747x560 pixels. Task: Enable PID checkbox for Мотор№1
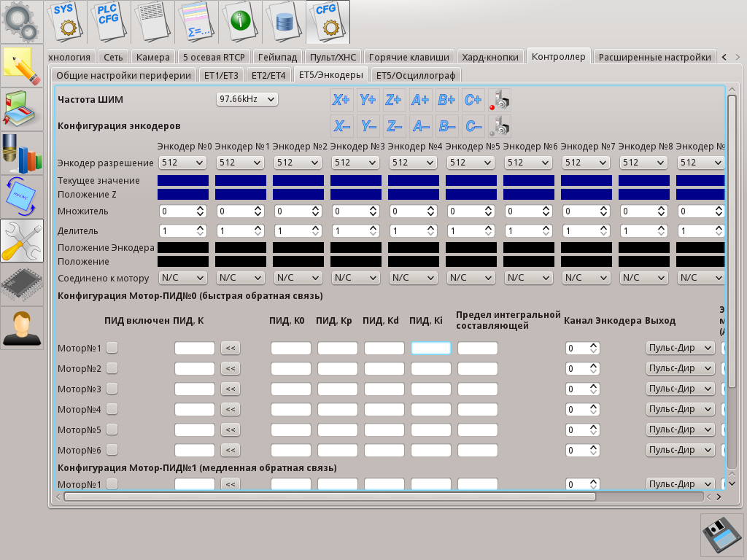click(112, 349)
